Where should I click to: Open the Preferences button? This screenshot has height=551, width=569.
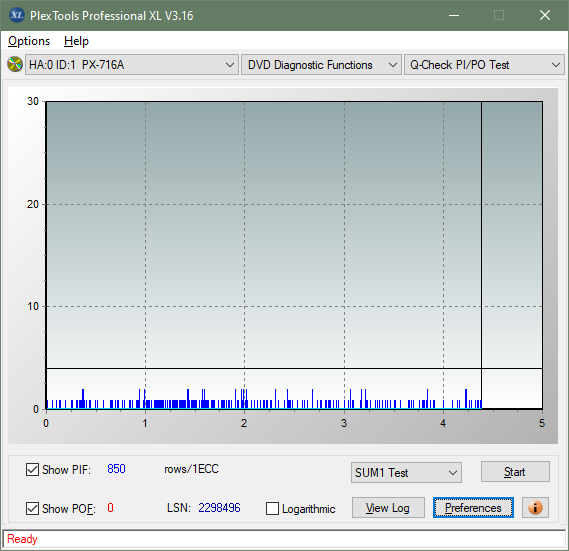click(473, 507)
